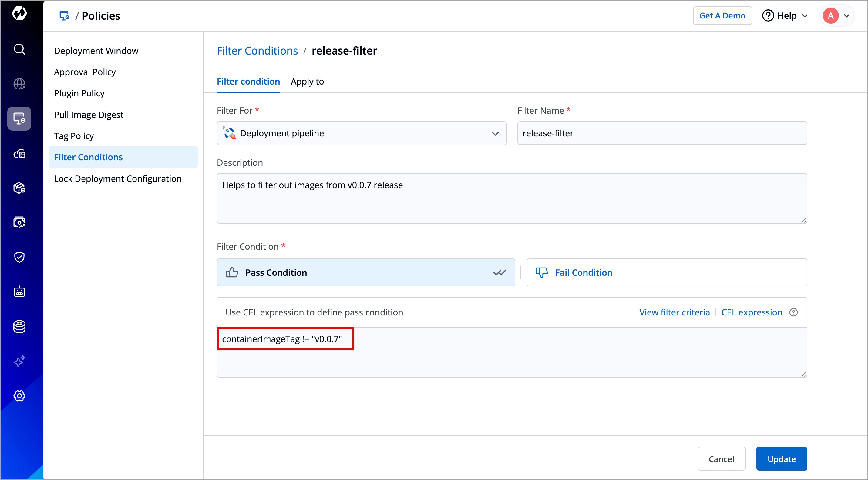Open the View filter criteria link

[x=674, y=312]
